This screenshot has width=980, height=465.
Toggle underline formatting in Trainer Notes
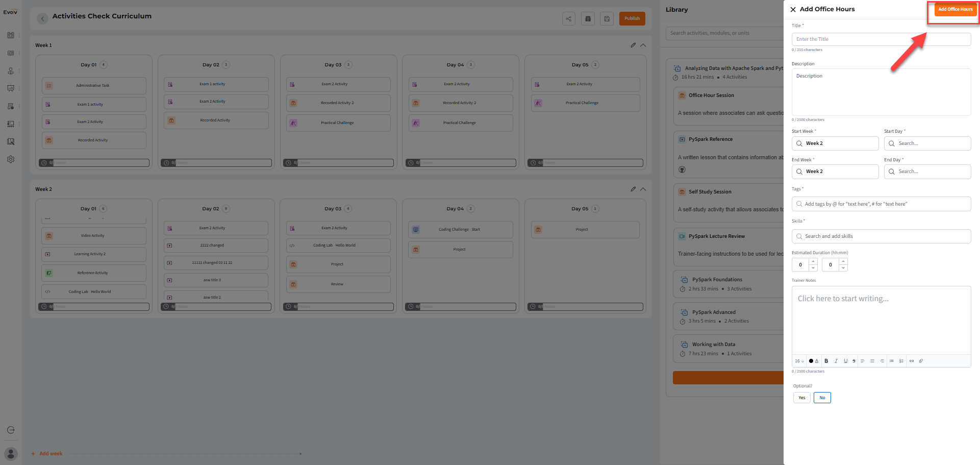pos(845,361)
